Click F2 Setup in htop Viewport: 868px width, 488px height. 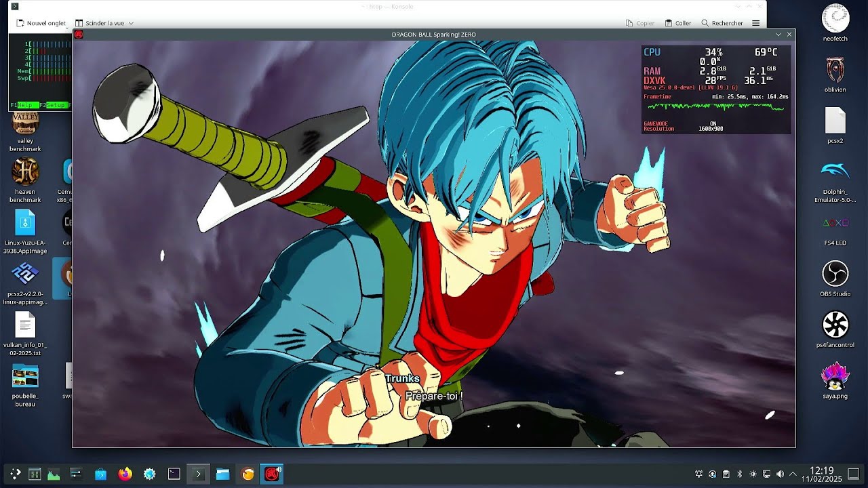point(53,105)
